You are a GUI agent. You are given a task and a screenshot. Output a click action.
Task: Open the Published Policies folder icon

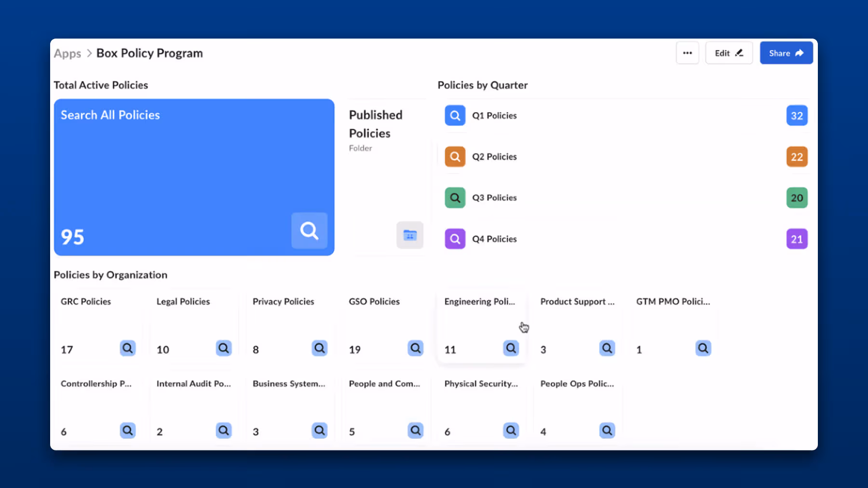(410, 235)
